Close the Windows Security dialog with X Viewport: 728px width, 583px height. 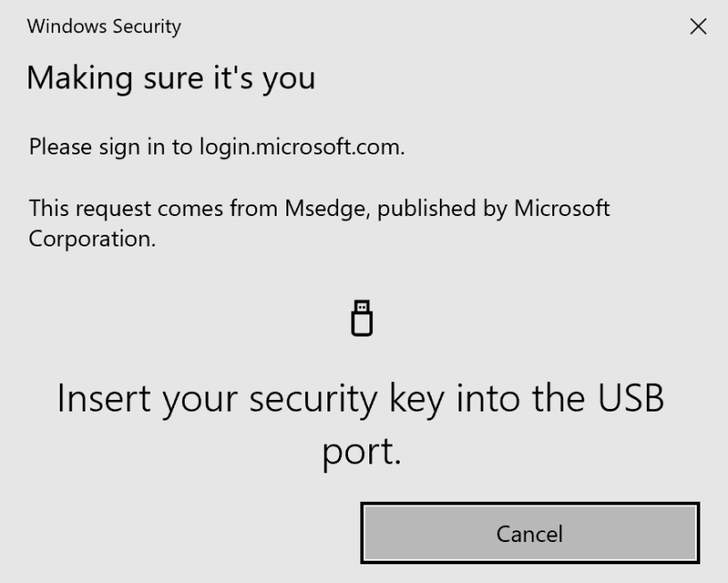tap(699, 27)
